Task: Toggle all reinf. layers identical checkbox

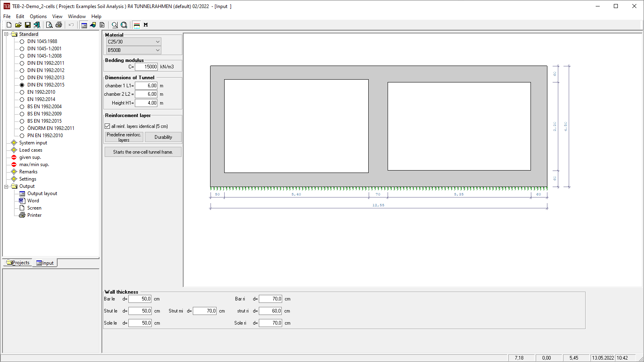Action: (x=107, y=126)
